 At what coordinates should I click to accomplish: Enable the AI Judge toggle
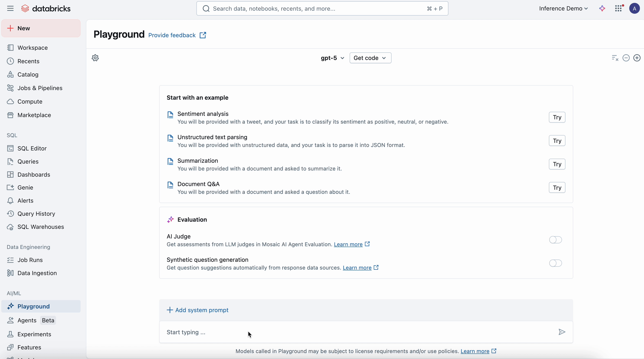[555, 240]
